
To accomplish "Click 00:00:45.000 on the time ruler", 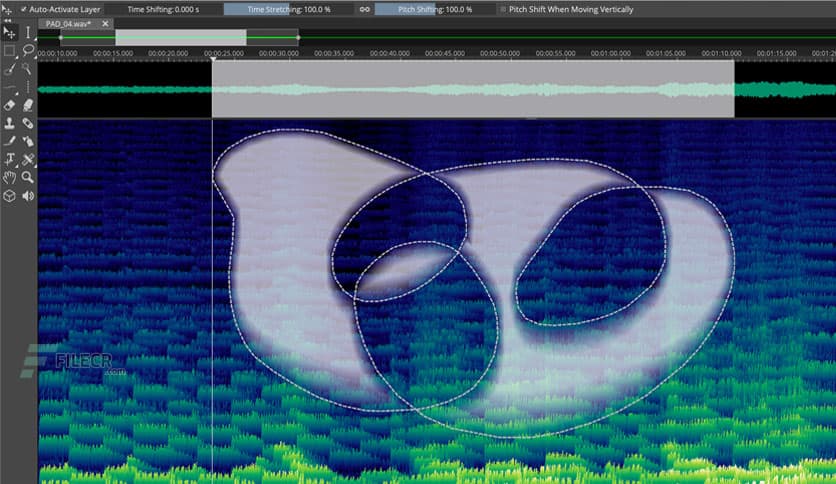I will [x=445, y=53].
